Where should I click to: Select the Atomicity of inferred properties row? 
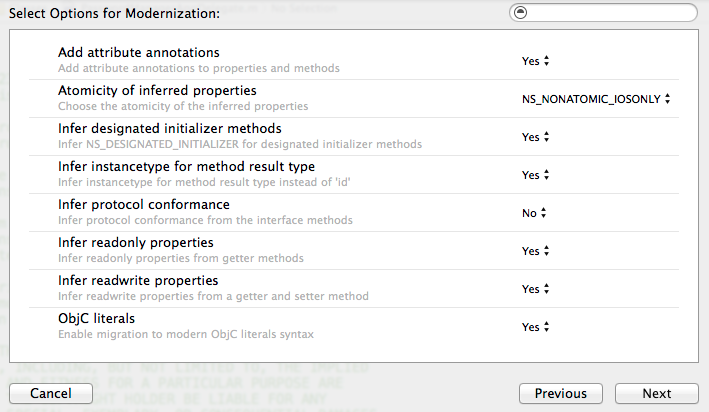[157, 90]
